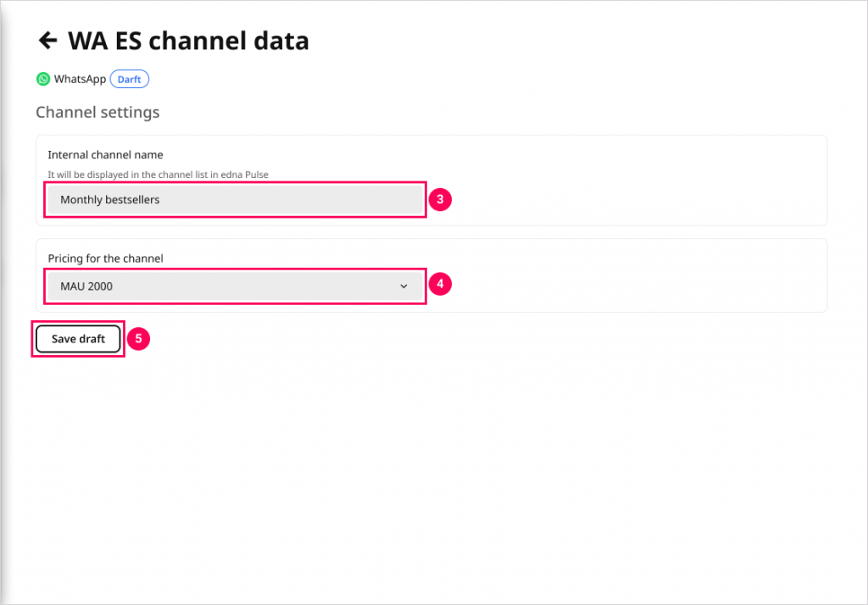Click the chevron arrow in the pricing field
This screenshot has width=868, height=605.
(403, 286)
